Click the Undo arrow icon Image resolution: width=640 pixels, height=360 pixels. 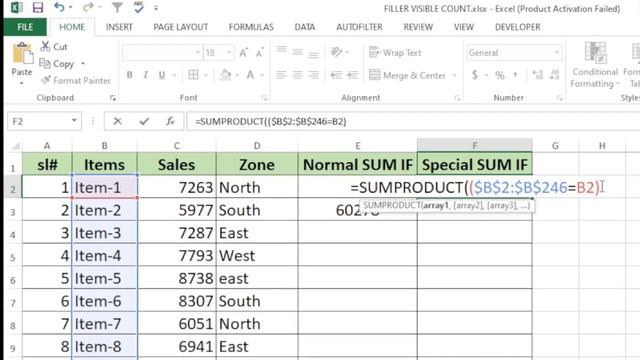59,7
